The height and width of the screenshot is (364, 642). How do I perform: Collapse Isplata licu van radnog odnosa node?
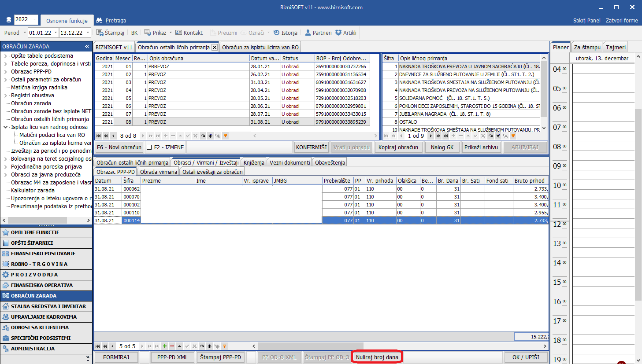6,127
